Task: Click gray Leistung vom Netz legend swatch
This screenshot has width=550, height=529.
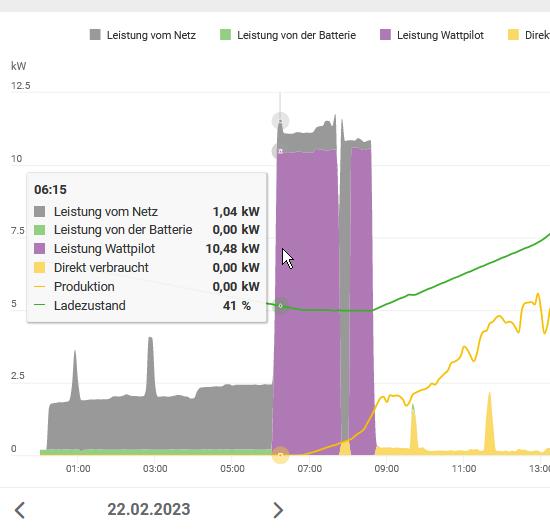Action: pyautogui.click(x=95, y=35)
